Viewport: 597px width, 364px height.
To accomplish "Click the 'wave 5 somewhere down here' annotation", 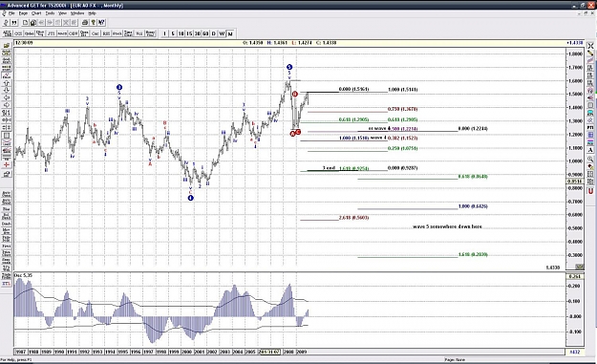I will 447,226.
